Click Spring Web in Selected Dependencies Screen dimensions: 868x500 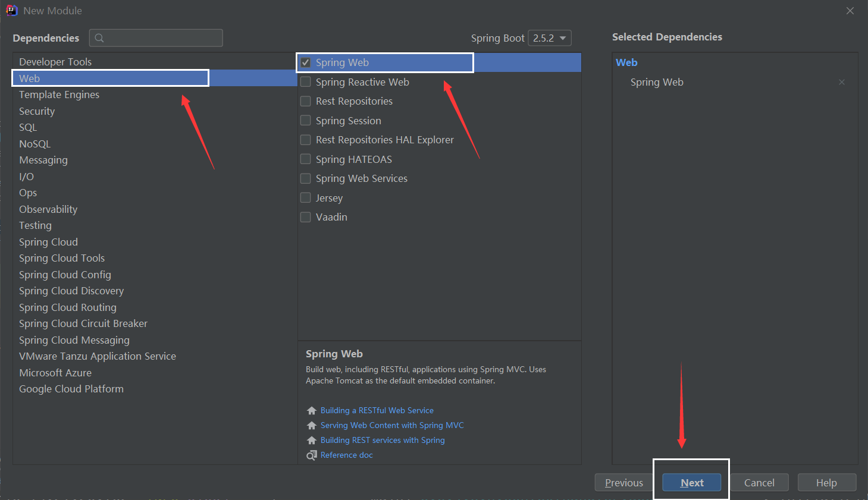coord(657,82)
